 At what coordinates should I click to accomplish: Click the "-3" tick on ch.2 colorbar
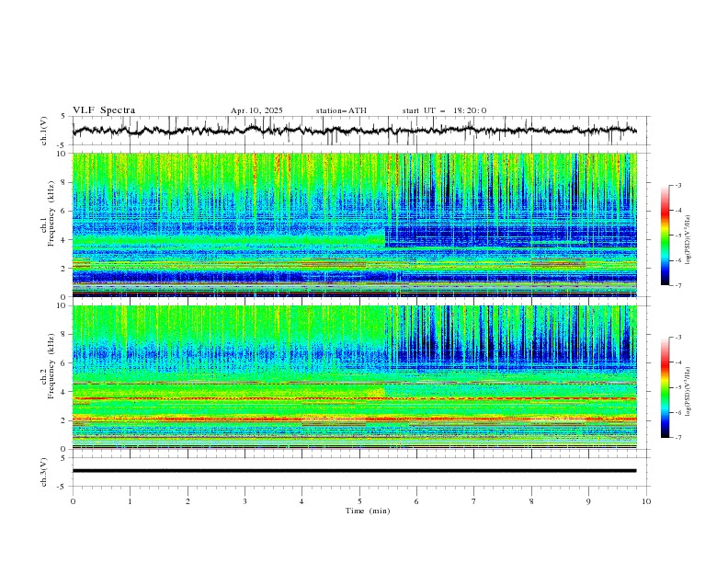(x=677, y=338)
